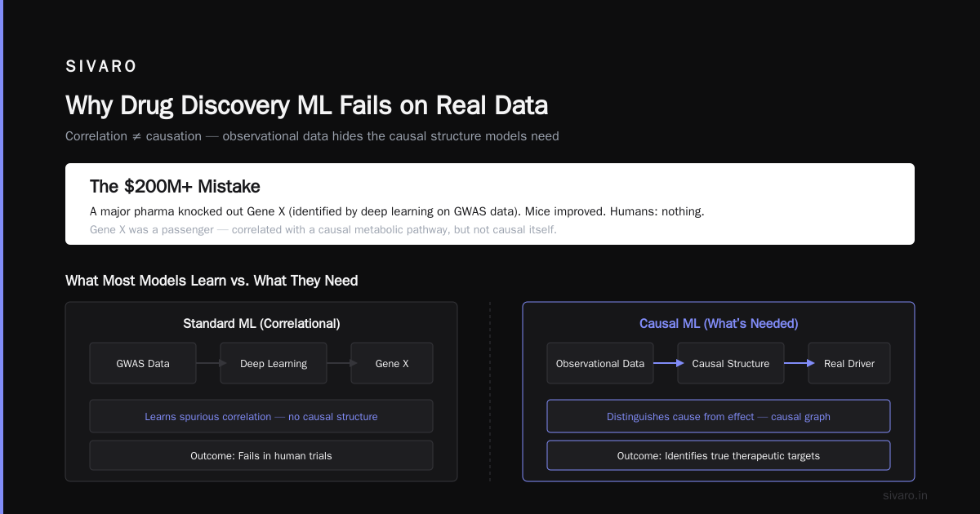Select the 'GWAS Data' box
The width and height of the screenshot is (980, 514).
point(143,363)
